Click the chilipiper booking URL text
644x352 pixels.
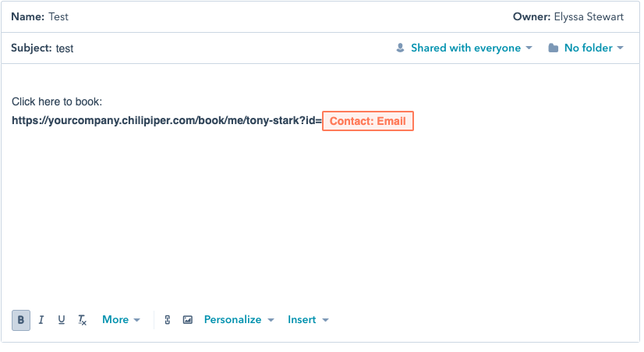(167, 120)
